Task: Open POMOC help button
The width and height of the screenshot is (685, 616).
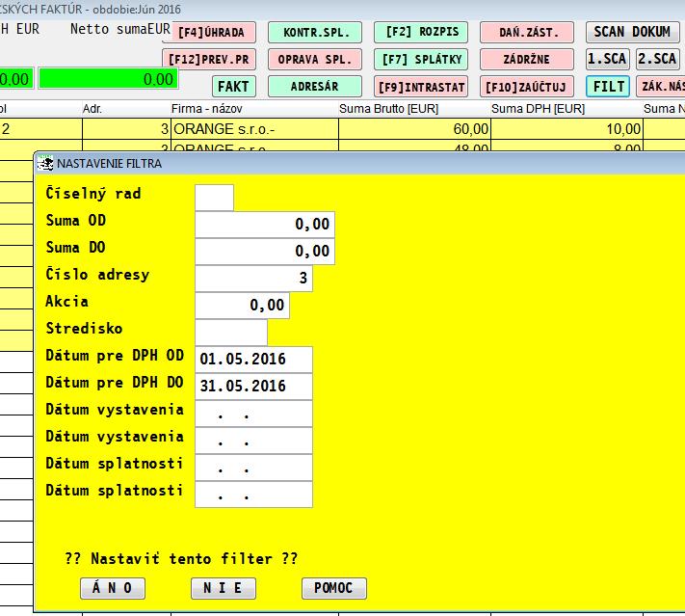Action: 334,588
